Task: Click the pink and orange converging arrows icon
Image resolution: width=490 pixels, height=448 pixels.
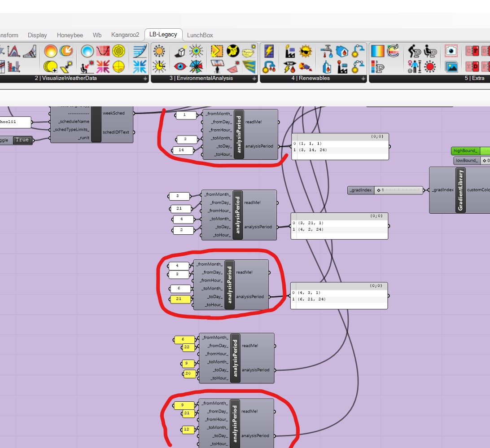Action: pyautogui.click(x=103, y=66)
